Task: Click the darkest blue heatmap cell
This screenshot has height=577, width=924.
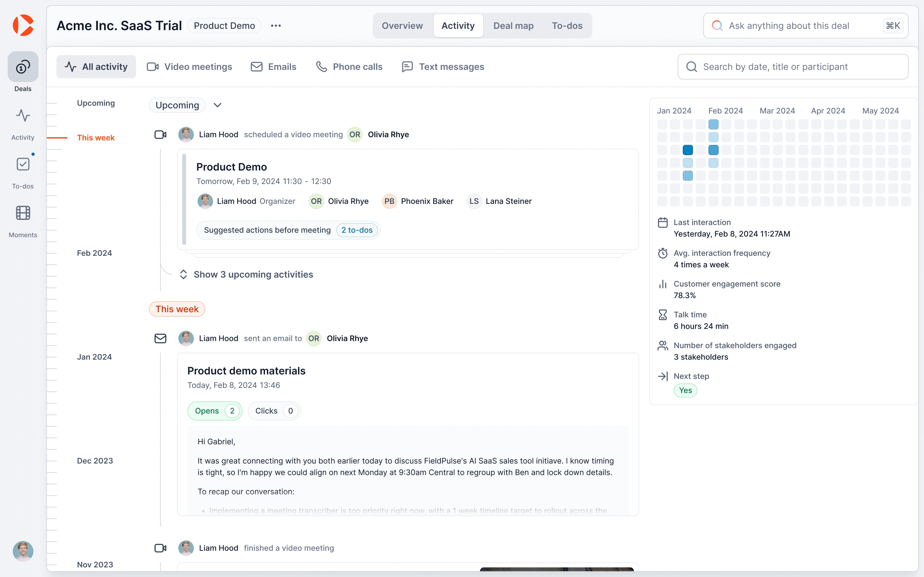Action: point(688,150)
